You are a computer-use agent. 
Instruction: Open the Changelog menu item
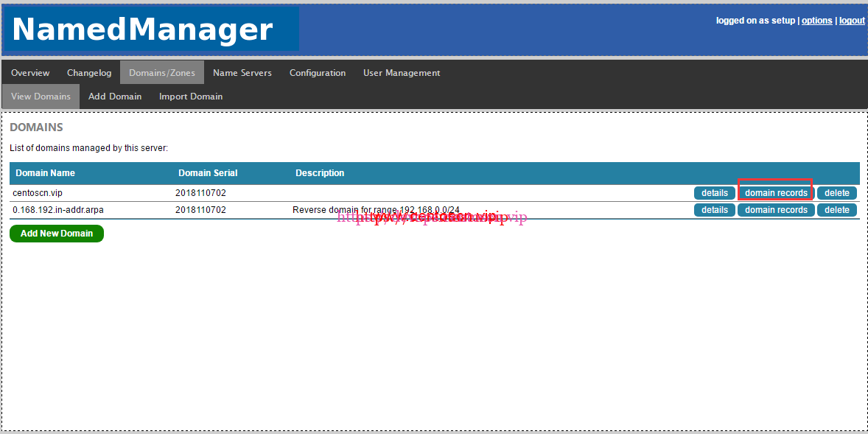click(89, 73)
